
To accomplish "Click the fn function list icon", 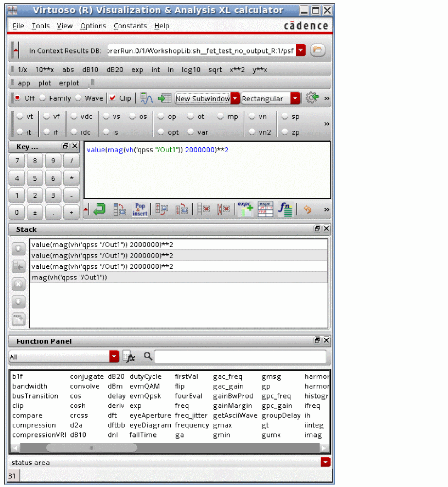I will click(x=286, y=209).
